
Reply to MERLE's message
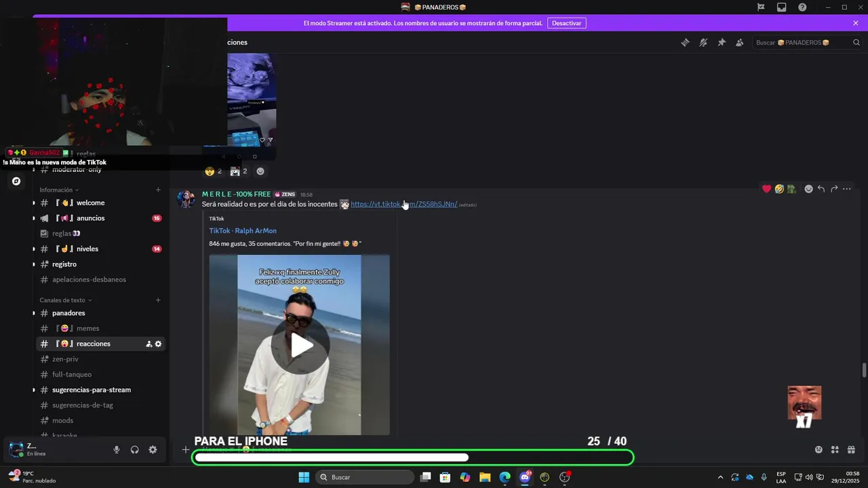point(821,189)
